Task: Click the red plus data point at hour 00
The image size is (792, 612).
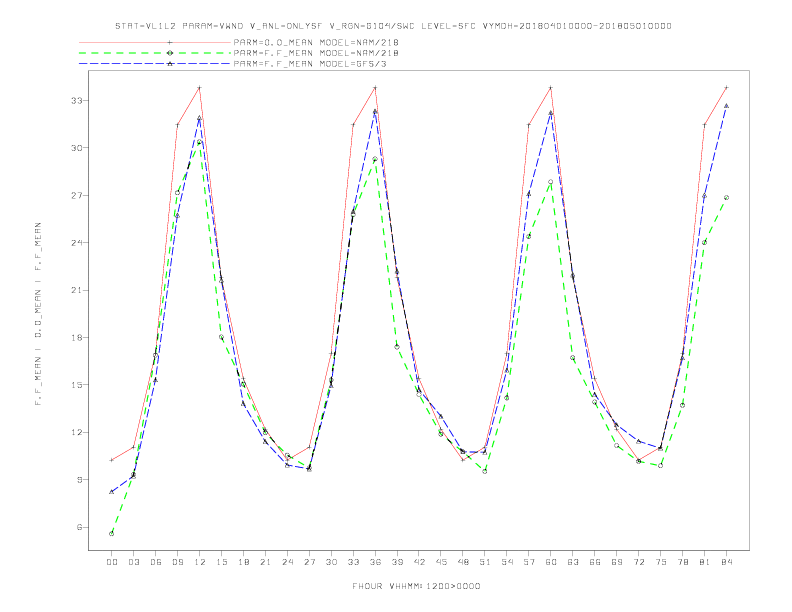Action: [x=112, y=460]
